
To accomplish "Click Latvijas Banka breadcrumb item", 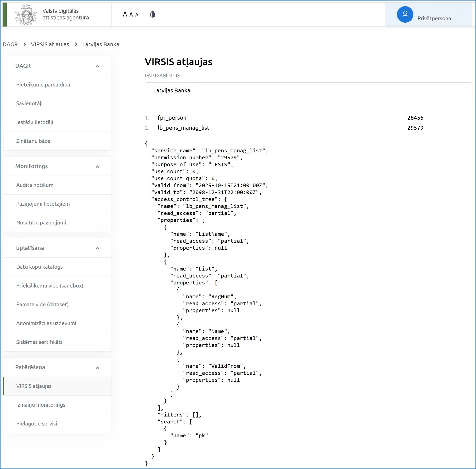I will click(x=101, y=44).
